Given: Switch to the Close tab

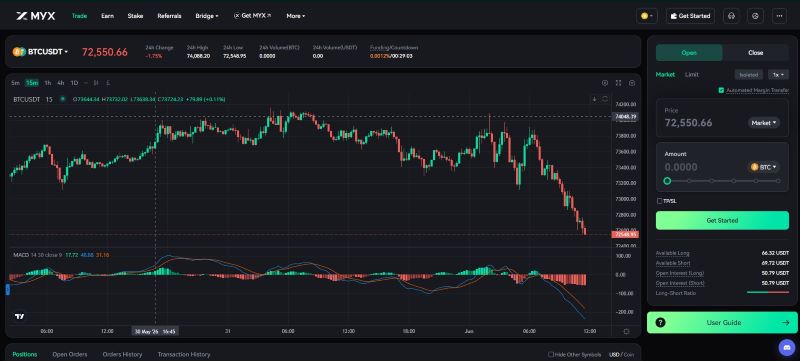Looking at the screenshot, I should (x=756, y=53).
